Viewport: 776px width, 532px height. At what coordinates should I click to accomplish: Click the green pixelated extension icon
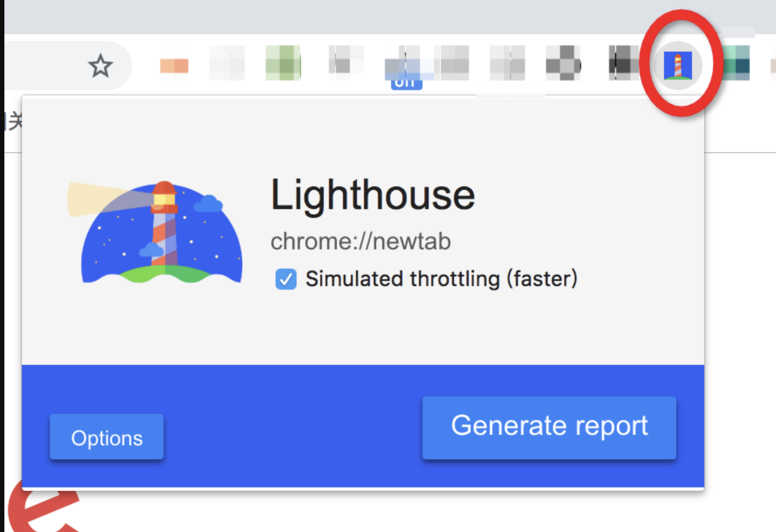(283, 63)
